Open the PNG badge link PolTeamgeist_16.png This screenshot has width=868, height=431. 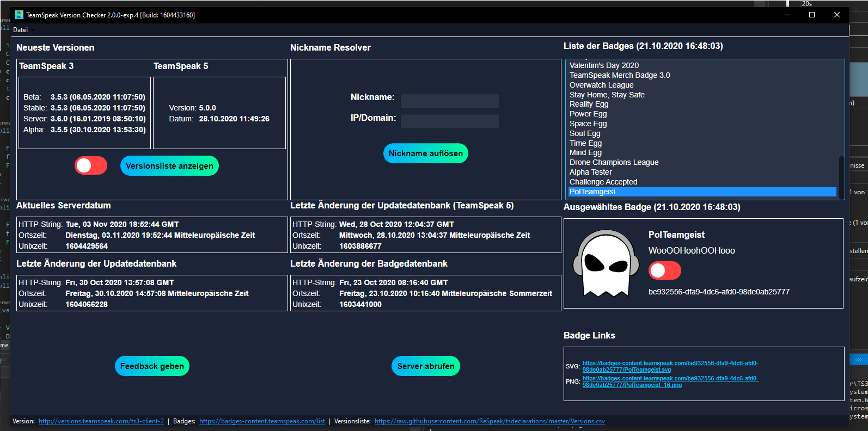[x=670, y=381]
